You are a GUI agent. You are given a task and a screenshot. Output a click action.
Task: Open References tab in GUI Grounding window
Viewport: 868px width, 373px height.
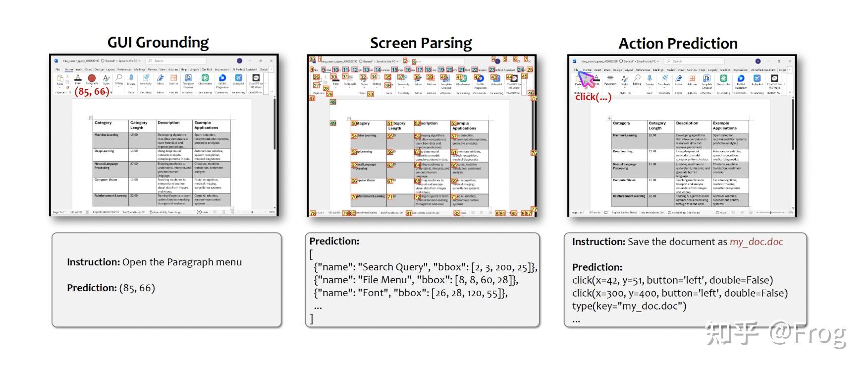tap(124, 69)
